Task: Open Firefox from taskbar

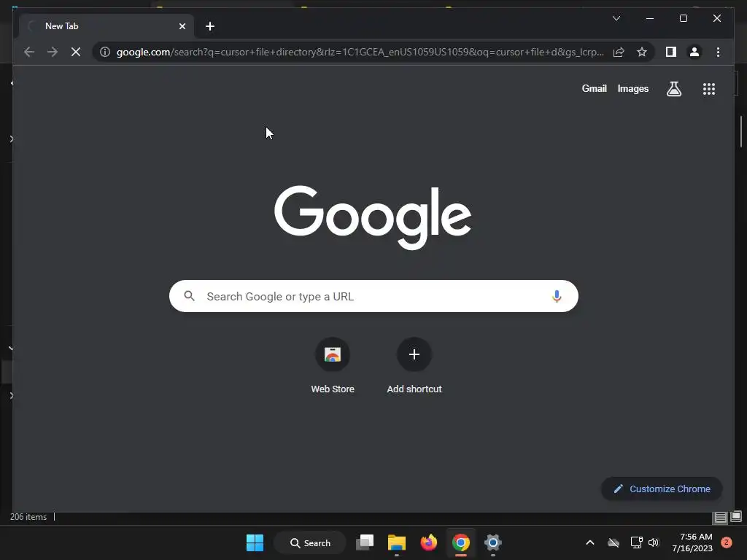Action: point(429,542)
